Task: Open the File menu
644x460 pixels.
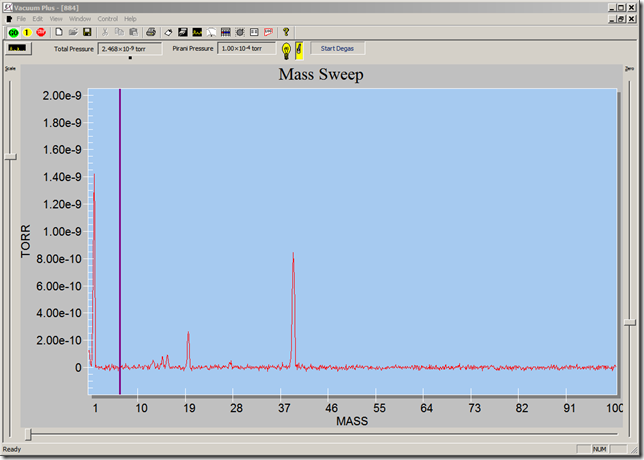Action: 21,19
